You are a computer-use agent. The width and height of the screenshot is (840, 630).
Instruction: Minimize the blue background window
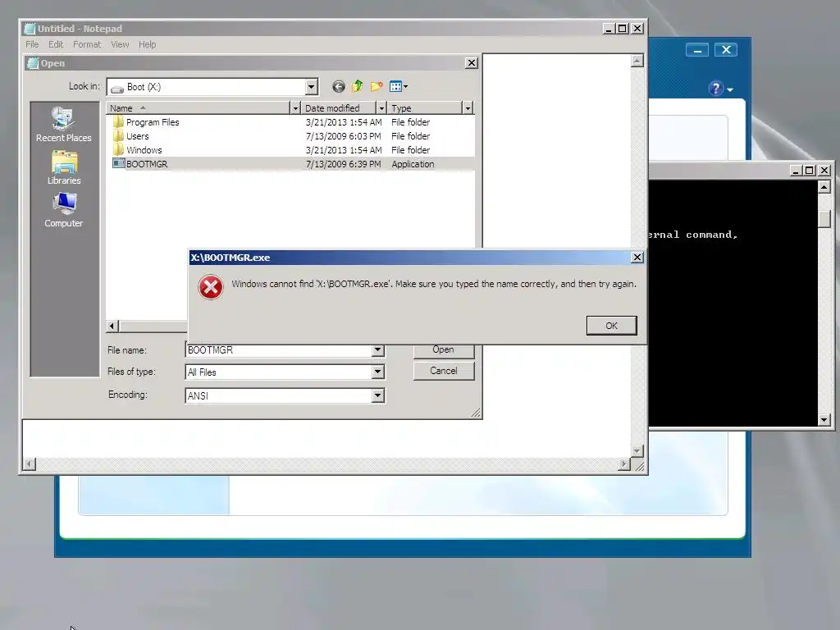(x=697, y=50)
